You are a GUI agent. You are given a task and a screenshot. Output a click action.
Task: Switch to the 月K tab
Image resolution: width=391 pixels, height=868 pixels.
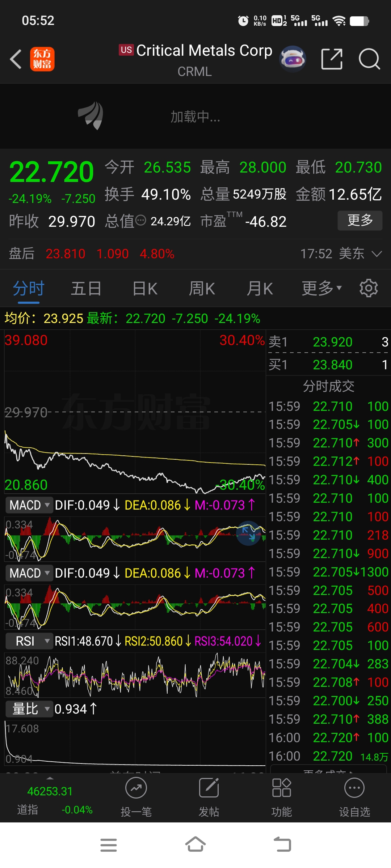[x=260, y=289]
